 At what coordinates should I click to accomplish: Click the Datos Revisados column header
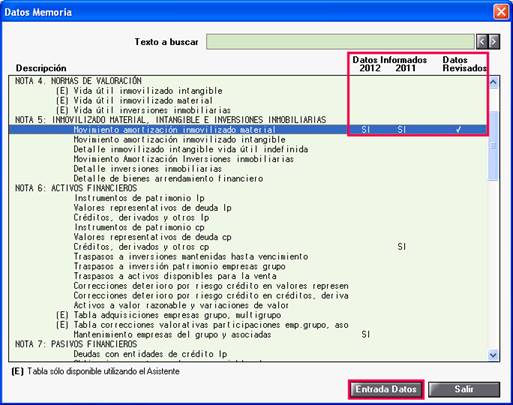[x=464, y=64]
